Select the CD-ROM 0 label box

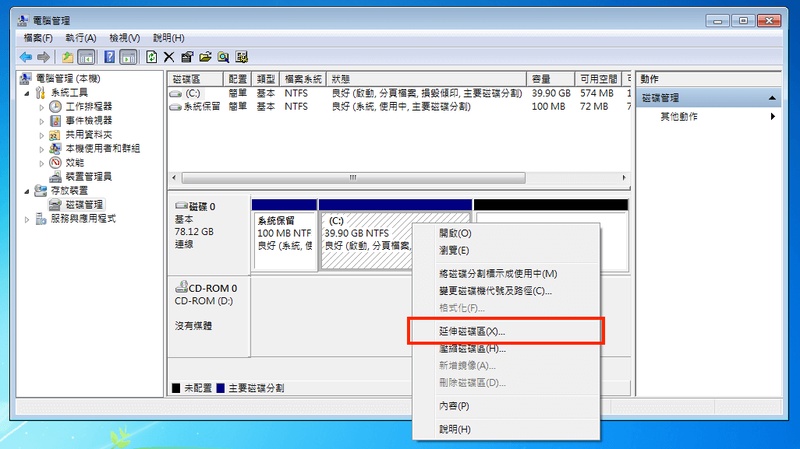(209, 316)
